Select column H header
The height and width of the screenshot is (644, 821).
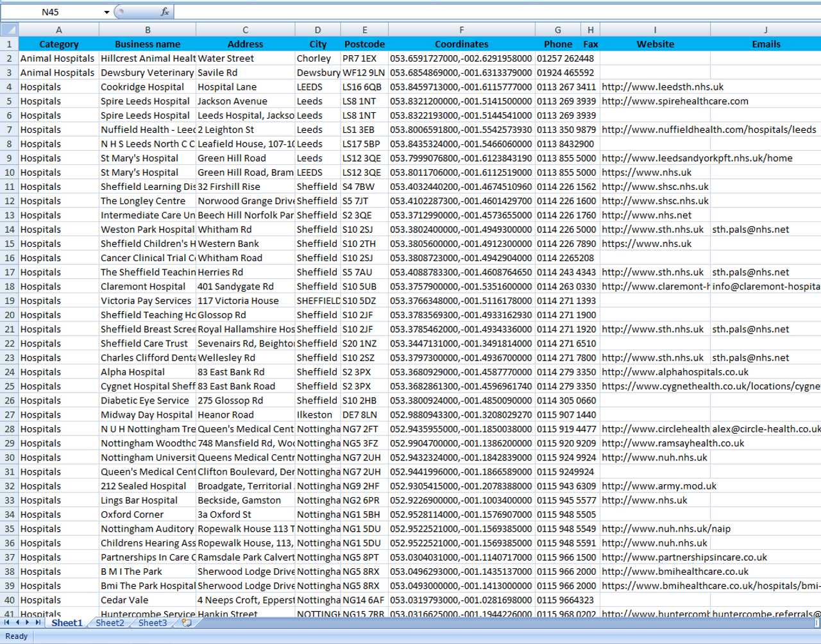click(591, 30)
